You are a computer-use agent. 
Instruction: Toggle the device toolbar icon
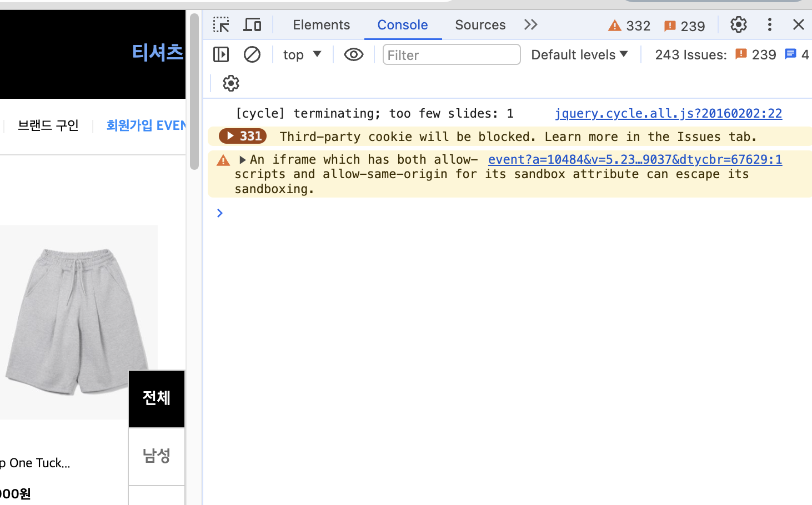tap(253, 25)
